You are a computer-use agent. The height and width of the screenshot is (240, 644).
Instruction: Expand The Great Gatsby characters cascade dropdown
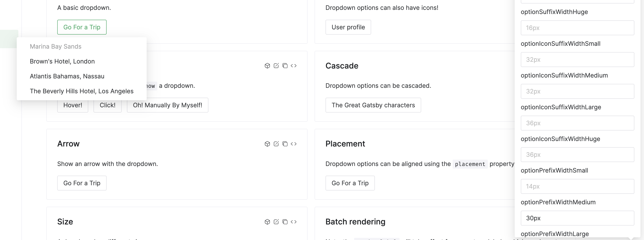[x=373, y=105]
